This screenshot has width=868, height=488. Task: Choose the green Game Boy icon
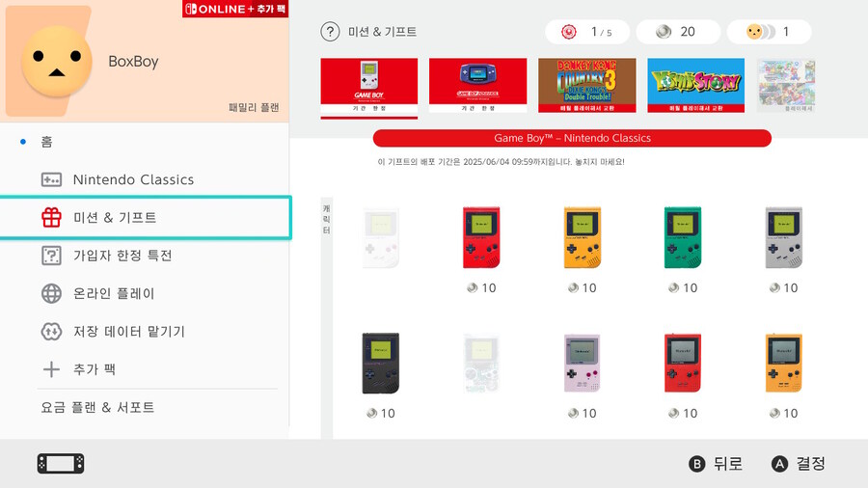click(683, 238)
